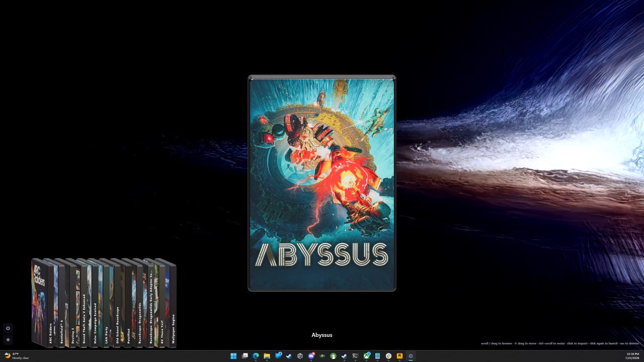Click the green LAN icon in the taskbar
The width and height of the screenshot is (644, 362).
[x=322, y=356]
